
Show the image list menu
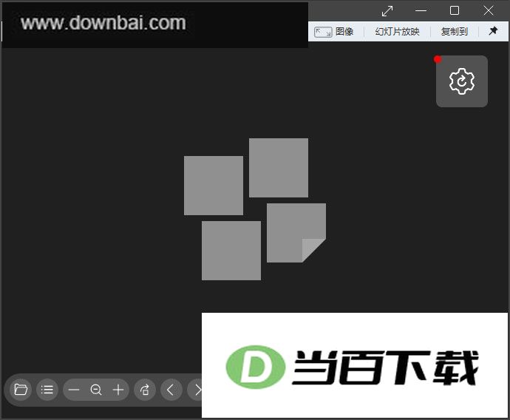coord(47,390)
